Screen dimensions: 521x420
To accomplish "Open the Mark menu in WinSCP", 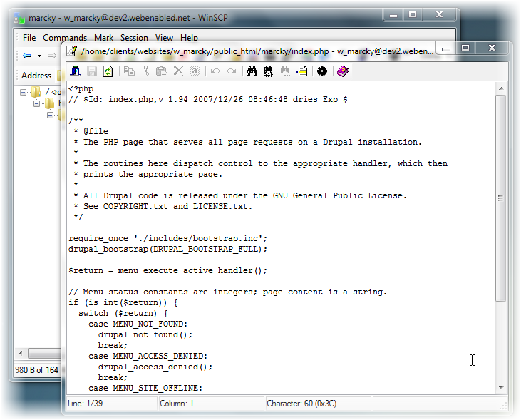I will pos(103,38).
